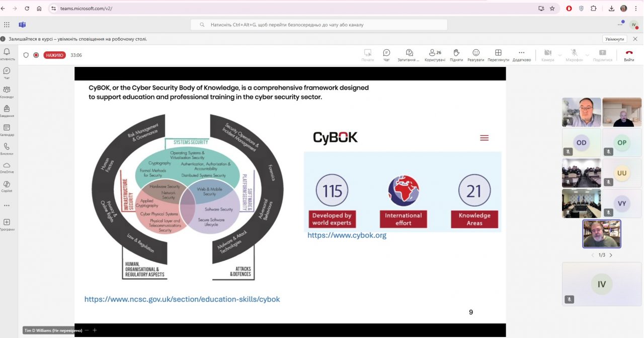Raise your hand in the meeting
This screenshot has height=338, width=644.
pos(456,55)
